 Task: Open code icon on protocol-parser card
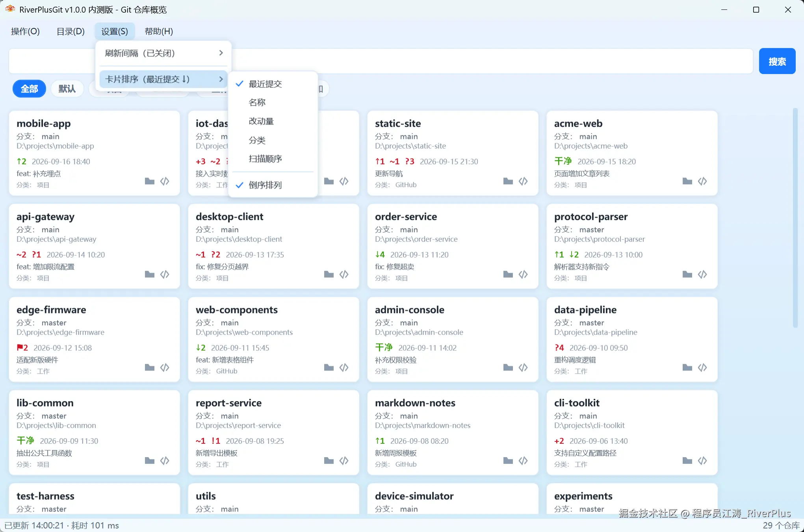pos(702,274)
